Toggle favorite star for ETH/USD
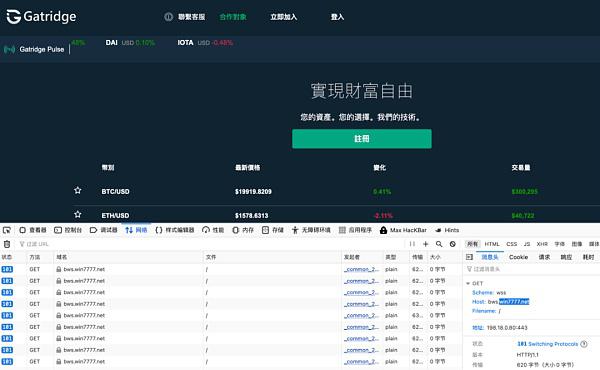 78,214
